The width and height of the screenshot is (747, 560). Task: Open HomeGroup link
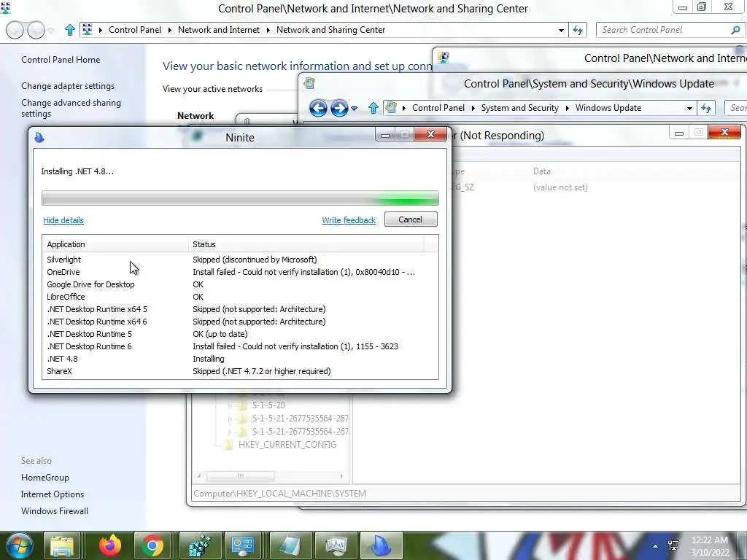pos(44,478)
